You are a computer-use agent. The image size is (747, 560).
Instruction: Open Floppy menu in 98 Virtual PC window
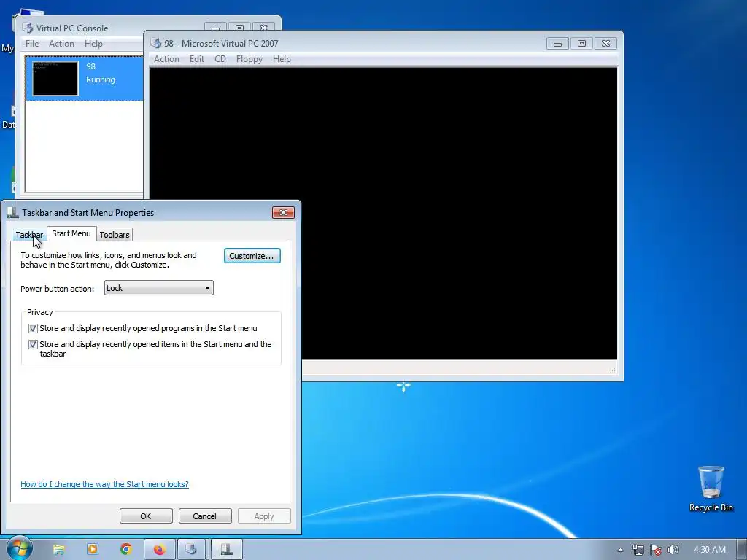tap(249, 59)
